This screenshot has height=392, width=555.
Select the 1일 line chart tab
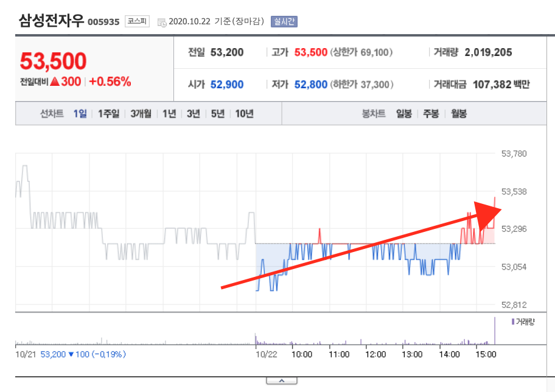[80, 114]
